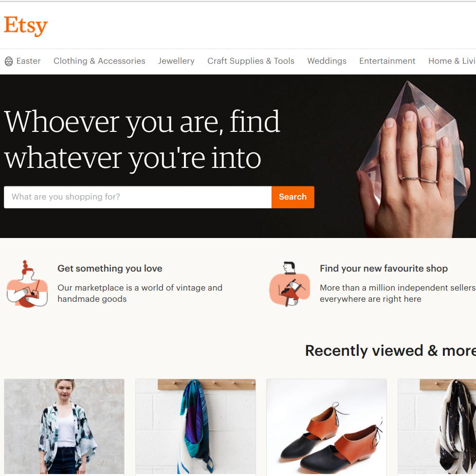Screen dimensions: 476x476
Task: Open the blue and purple scarf listing
Action: click(196, 427)
